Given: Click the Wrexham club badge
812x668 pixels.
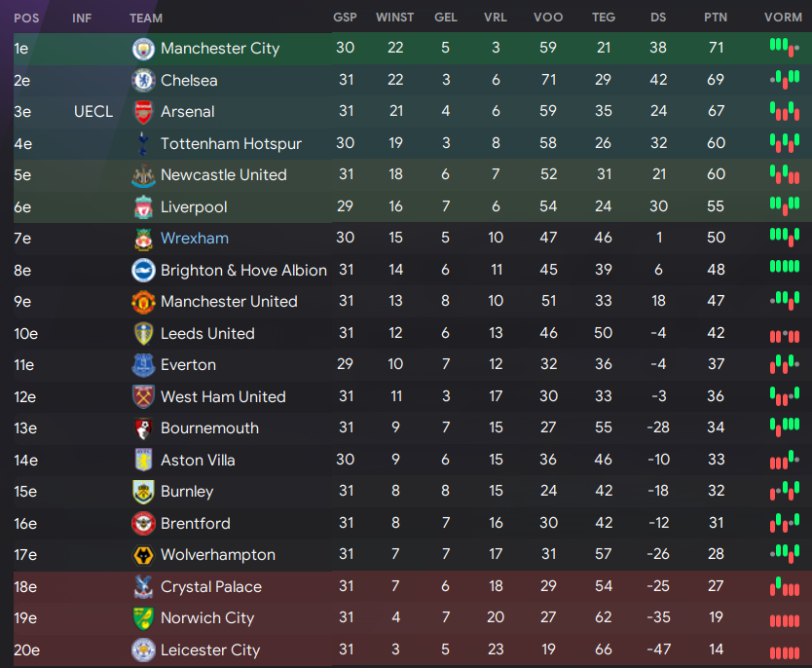Looking at the screenshot, I should click(x=143, y=239).
